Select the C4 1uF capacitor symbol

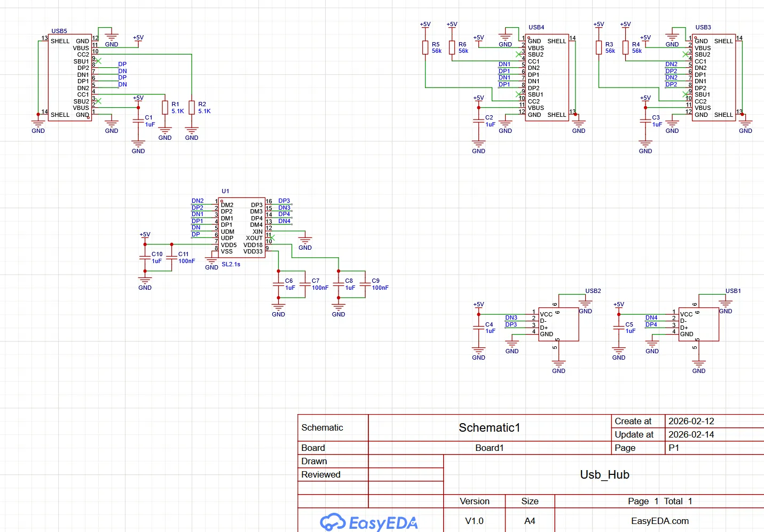[x=479, y=328]
